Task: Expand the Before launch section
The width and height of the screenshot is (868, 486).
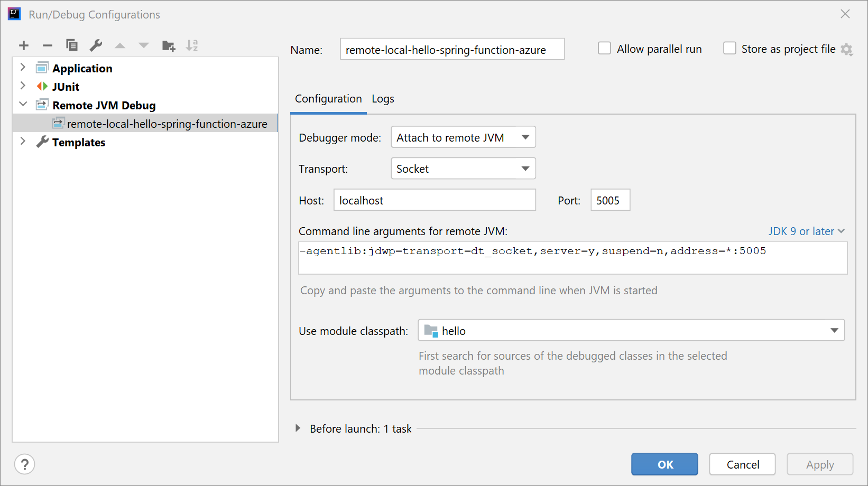Action: click(x=299, y=428)
